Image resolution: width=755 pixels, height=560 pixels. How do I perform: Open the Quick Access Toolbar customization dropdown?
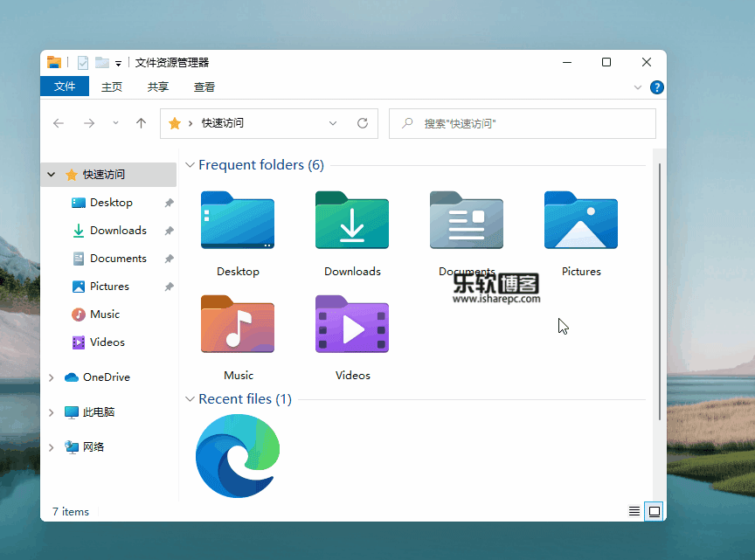click(x=118, y=63)
